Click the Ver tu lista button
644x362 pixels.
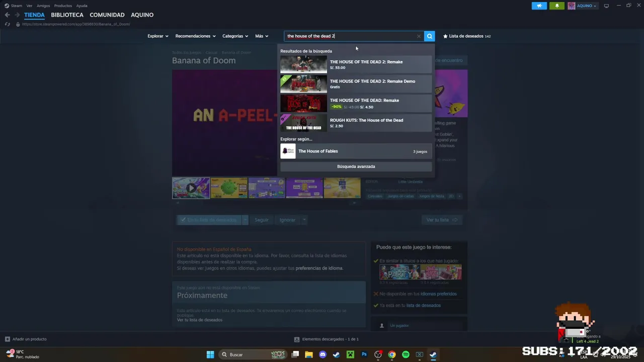coord(441,220)
